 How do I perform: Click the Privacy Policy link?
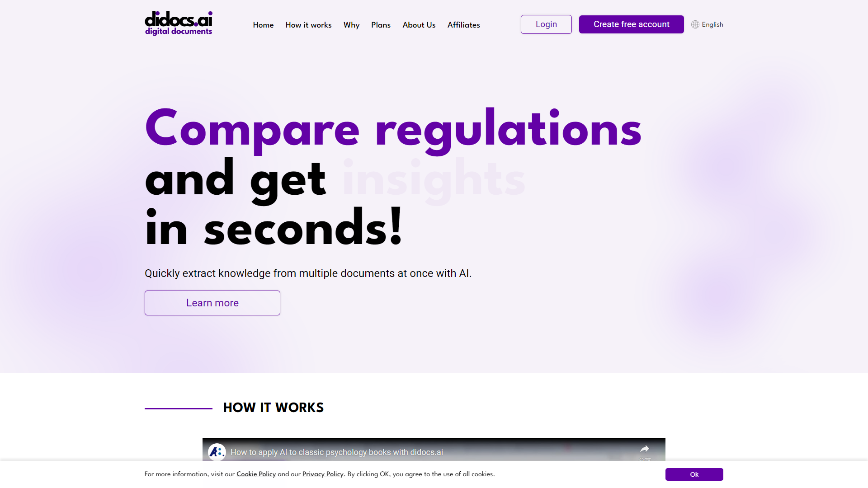pos(322,474)
